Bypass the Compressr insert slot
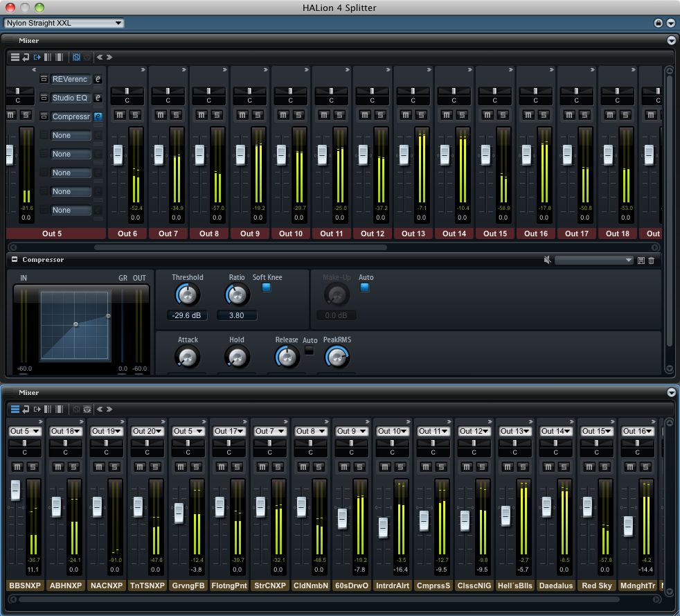The height and width of the screenshot is (616, 680). [x=44, y=116]
